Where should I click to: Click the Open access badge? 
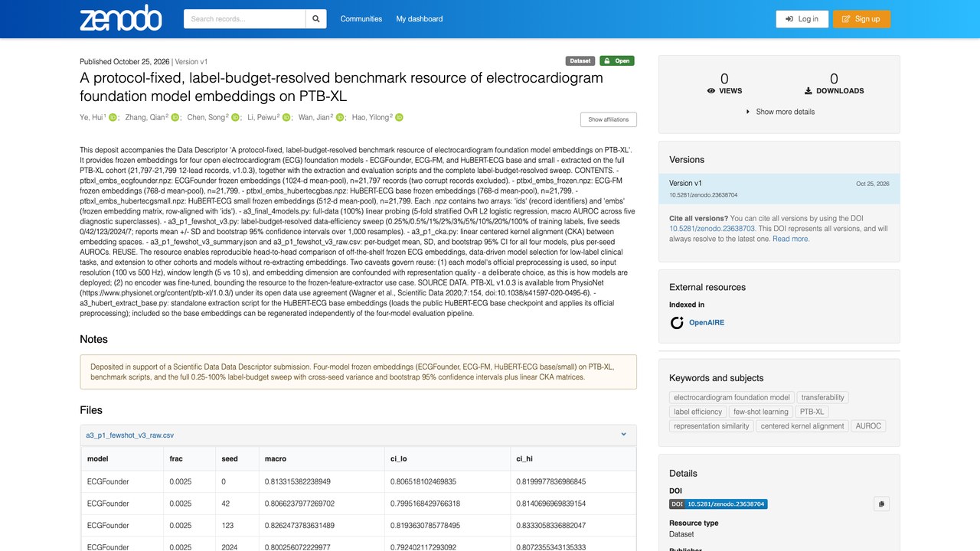616,61
